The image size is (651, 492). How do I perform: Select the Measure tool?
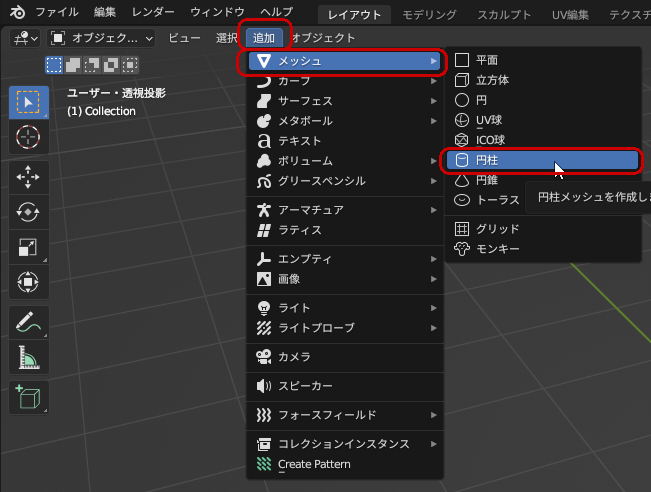click(x=29, y=357)
